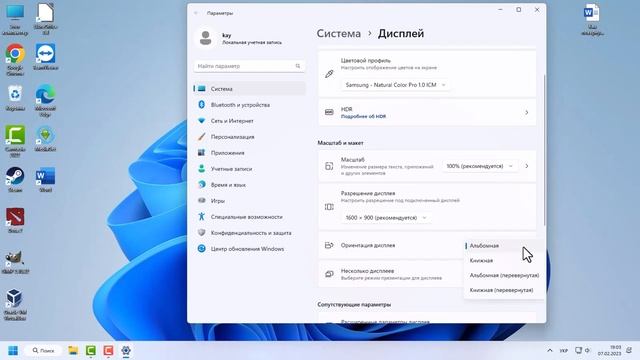Viewport: 640px width, 360px height.
Task: Open Steam desktop shortcut
Action: [15, 179]
